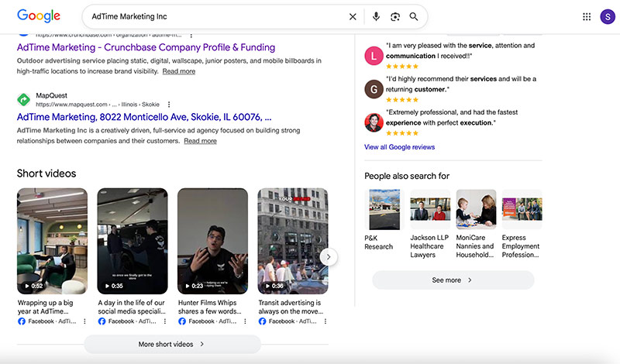The image size is (620, 364).
Task: Open the Crunchbase Company Profile result
Action: coord(146,47)
